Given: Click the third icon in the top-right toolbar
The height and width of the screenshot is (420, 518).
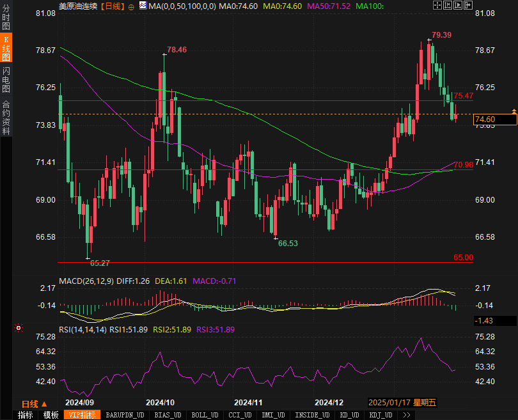Looking at the screenshot, I should [x=459, y=6].
